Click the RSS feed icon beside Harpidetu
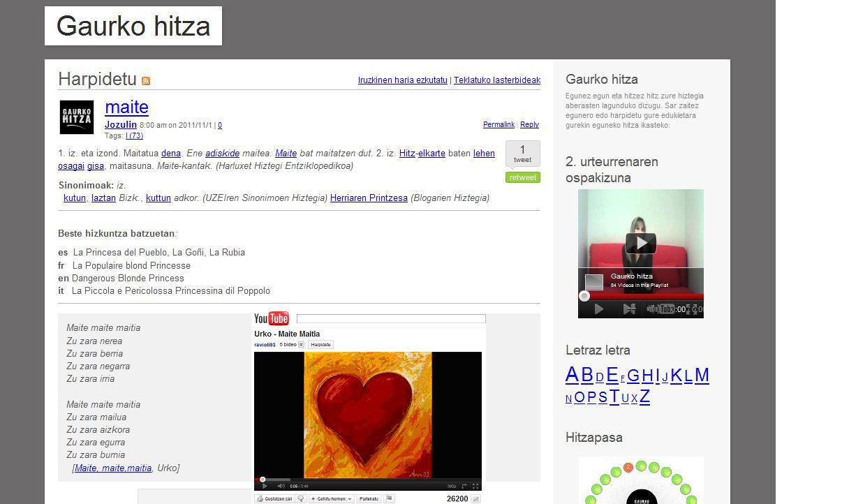This screenshot has width=849, height=504. tap(146, 81)
